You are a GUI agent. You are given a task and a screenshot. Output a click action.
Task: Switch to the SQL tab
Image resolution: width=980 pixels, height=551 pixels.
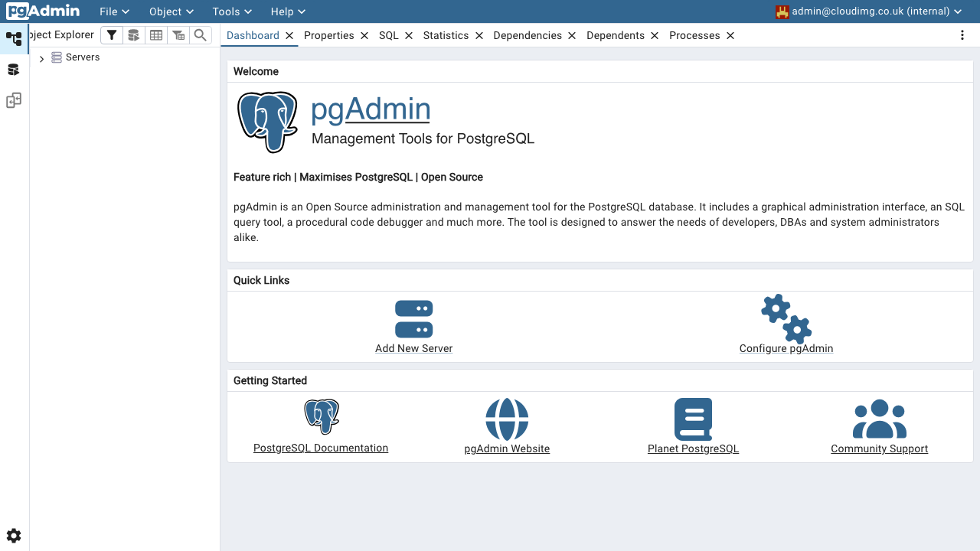pyautogui.click(x=389, y=35)
